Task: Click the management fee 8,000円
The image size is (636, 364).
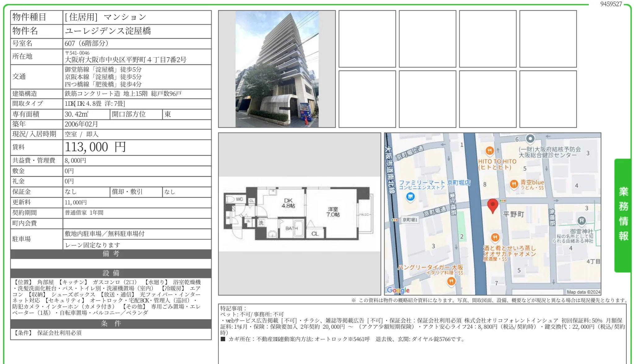Action: (75, 161)
